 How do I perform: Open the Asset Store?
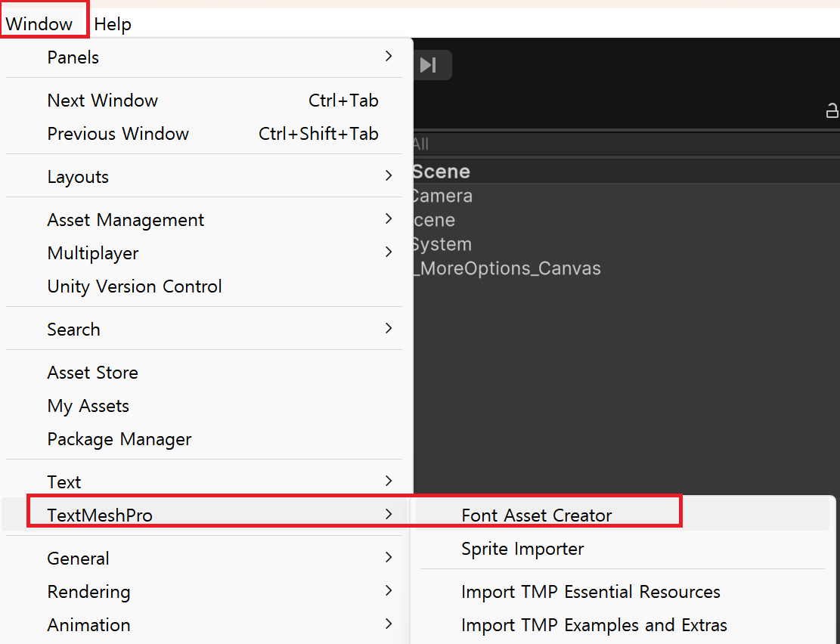point(204,373)
